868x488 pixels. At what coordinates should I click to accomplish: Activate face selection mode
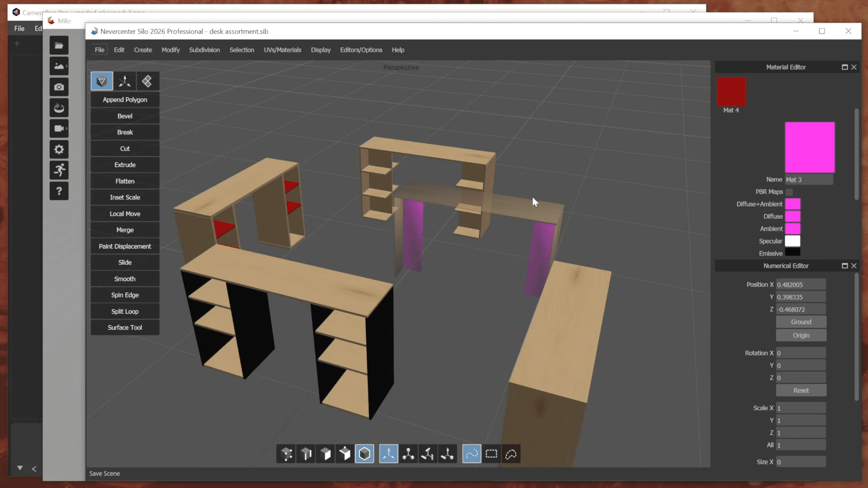tap(325, 454)
